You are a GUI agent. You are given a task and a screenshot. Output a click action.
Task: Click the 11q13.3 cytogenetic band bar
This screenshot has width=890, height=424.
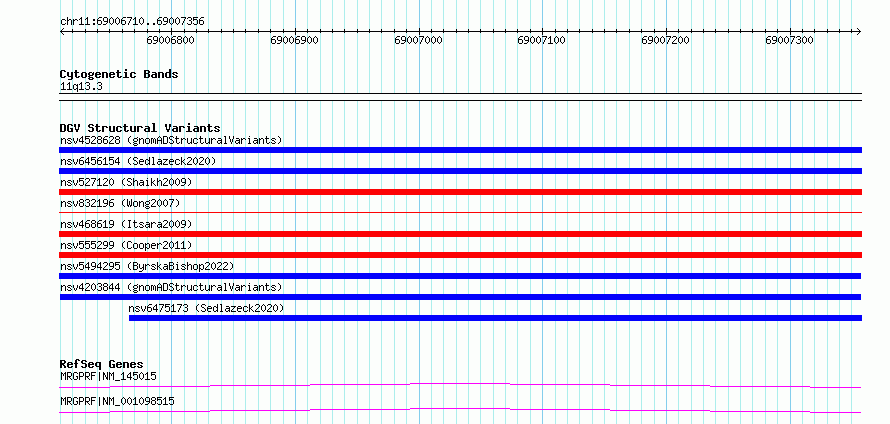pyautogui.click(x=460, y=97)
